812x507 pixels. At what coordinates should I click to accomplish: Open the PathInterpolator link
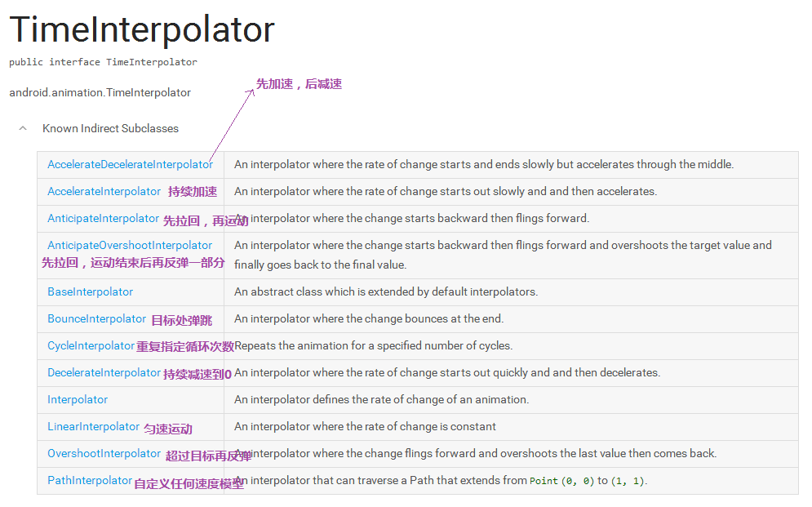[x=89, y=480]
